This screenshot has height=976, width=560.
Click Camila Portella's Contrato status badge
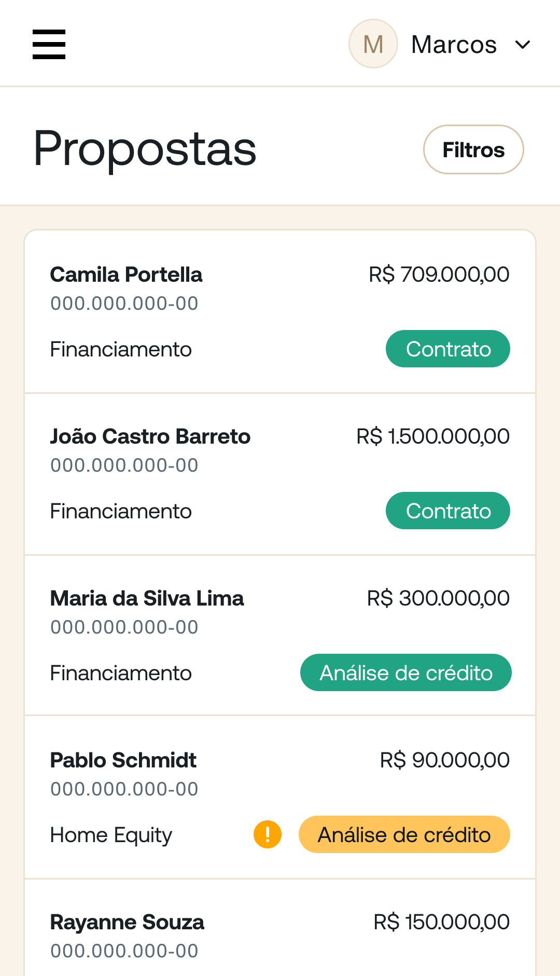(447, 349)
